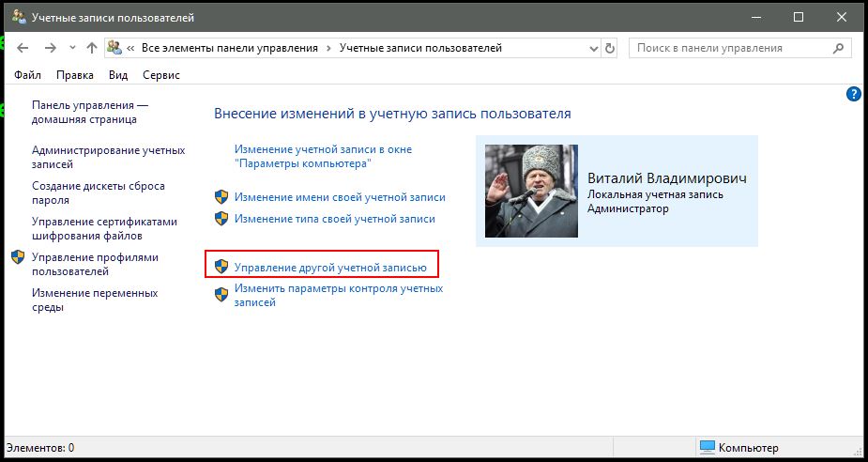Click the Forward navigation arrow
The image size is (868, 462).
[x=51, y=48]
